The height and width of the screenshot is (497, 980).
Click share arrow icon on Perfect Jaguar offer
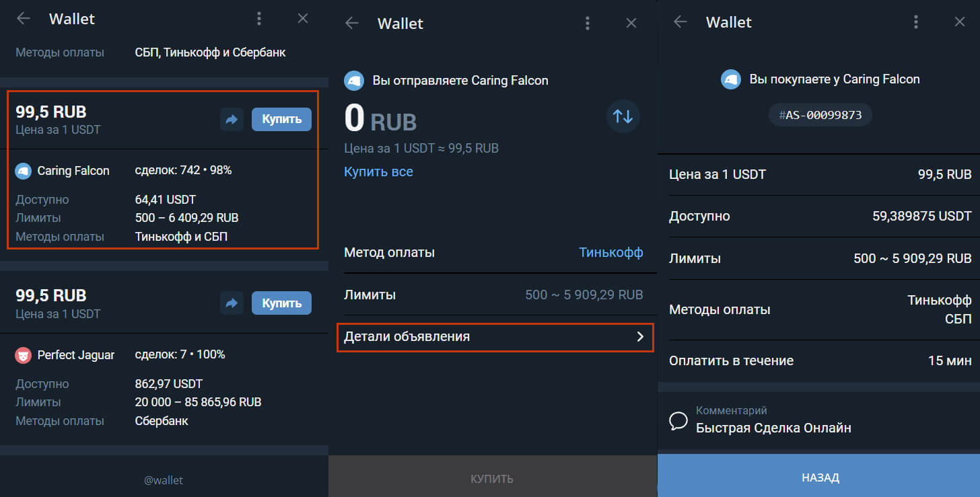click(x=232, y=303)
